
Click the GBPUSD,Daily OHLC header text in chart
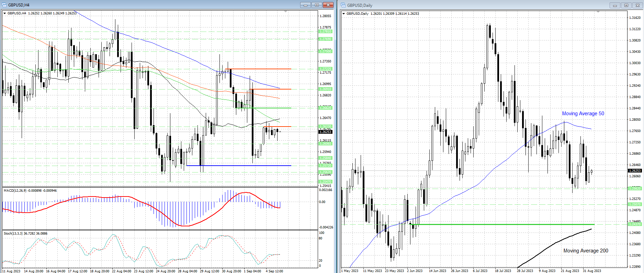pos(383,14)
